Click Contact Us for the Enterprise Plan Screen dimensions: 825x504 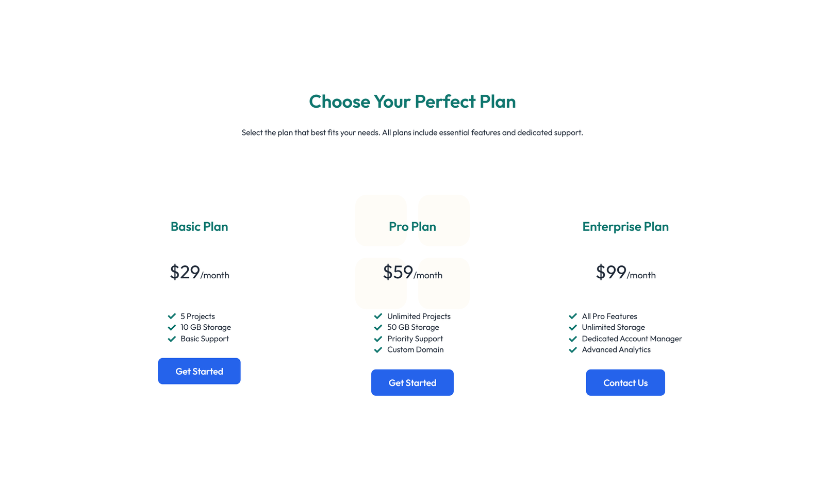[625, 382]
